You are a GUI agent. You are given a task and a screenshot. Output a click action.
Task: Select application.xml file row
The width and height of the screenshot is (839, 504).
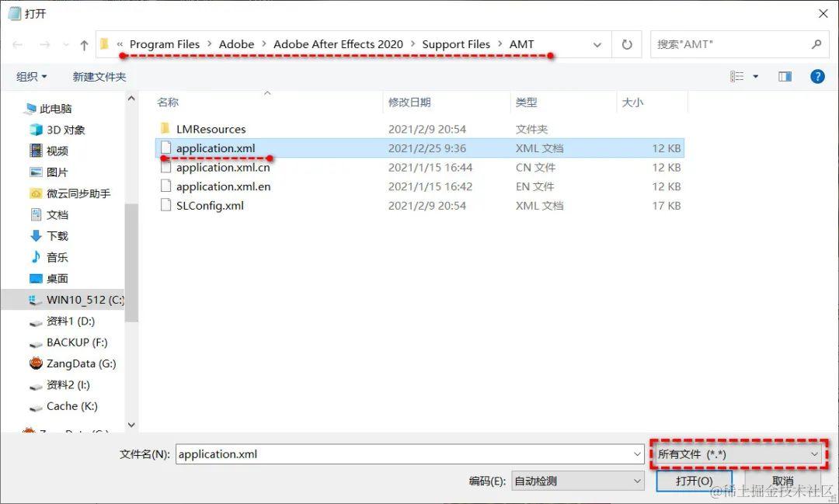coord(419,148)
